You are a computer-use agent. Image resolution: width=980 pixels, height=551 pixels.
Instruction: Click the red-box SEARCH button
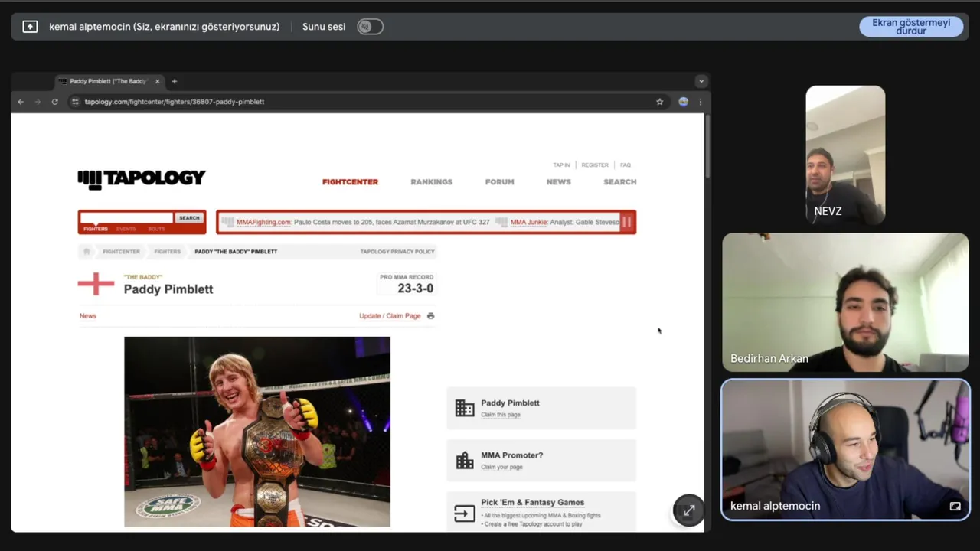point(189,218)
